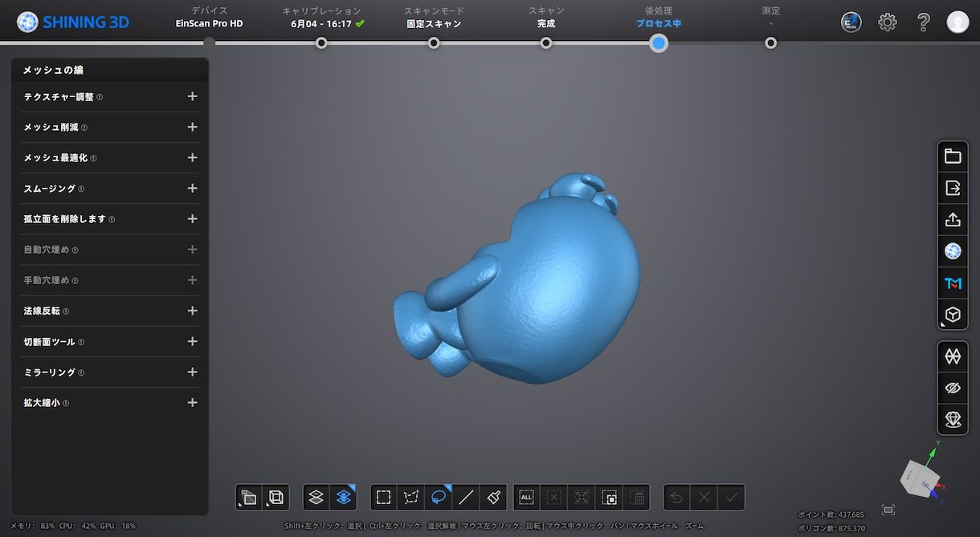Click the fit-to-screen frame icon near axis cube
The image size is (980, 537).
click(x=888, y=510)
